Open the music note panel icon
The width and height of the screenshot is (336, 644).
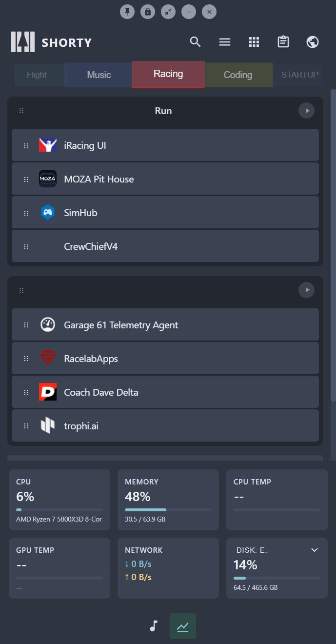(x=154, y=626)
